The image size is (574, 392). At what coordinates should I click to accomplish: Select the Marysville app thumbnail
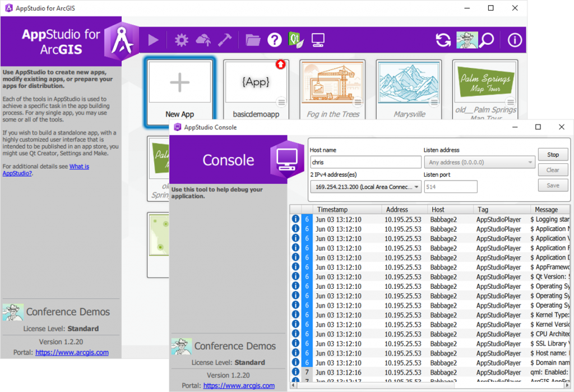409,83
